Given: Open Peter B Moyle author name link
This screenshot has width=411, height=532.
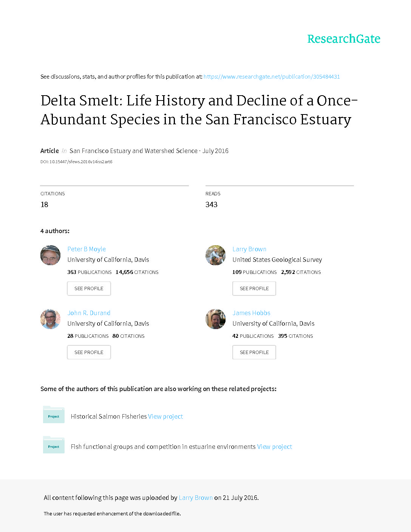Looking at the screenshot, I should click(x=87, y=249).
